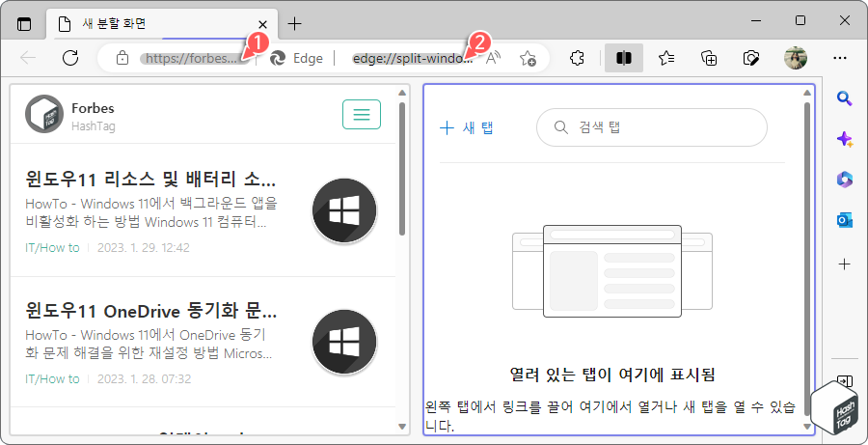Click the edge://split-window address

click(413, 59)
